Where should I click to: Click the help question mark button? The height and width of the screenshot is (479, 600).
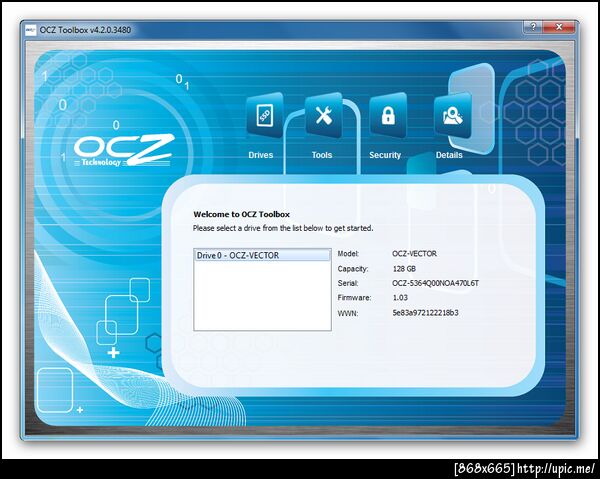click(x=533, y=27)
